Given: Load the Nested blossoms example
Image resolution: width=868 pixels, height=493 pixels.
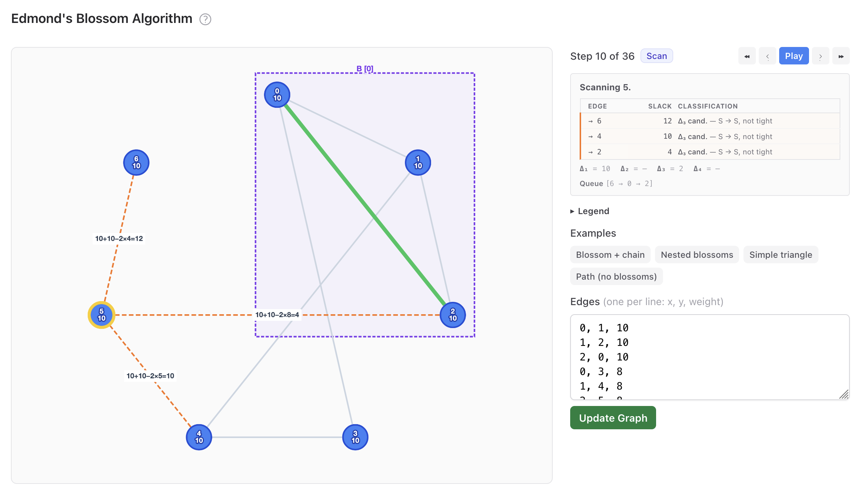Looking at the screenshot, I should (x=697, y=255).
